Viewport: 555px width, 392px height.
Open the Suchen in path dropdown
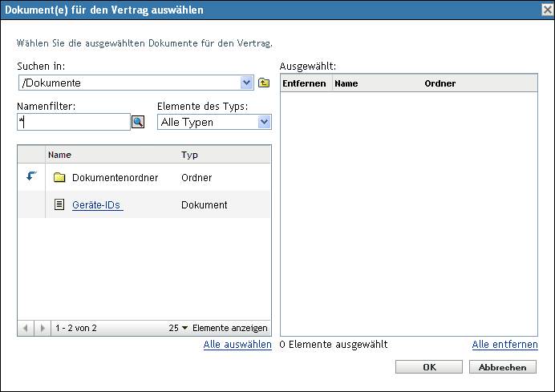(x=246, y=83)
